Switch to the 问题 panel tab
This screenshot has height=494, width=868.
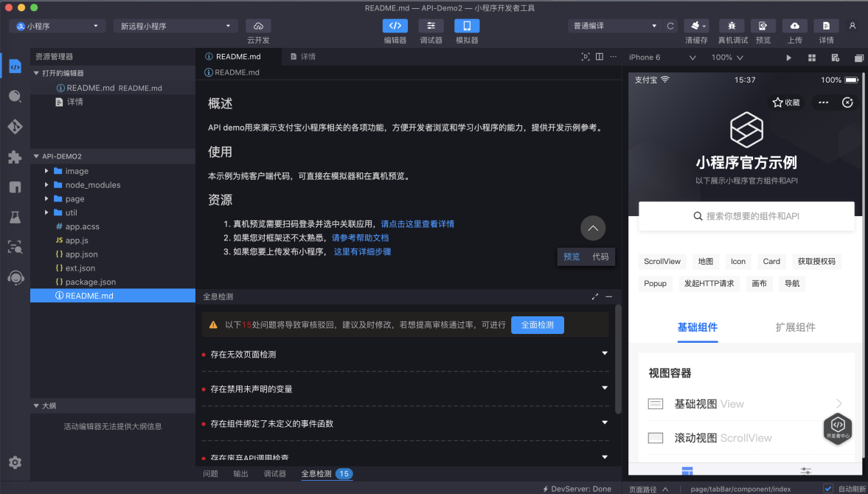tap(210, 473)
